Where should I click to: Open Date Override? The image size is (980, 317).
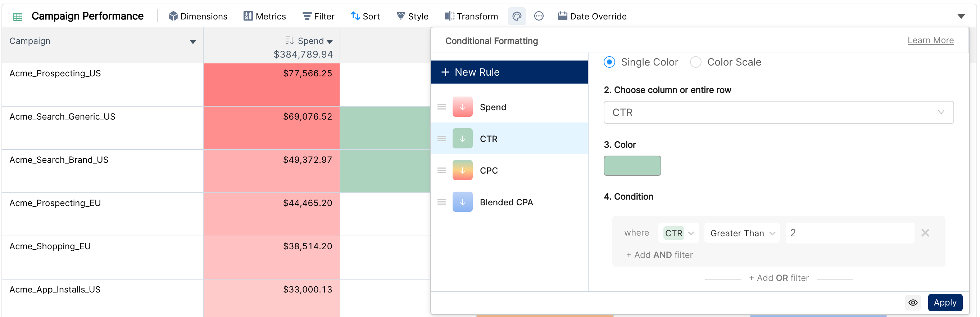click(592, 16)
